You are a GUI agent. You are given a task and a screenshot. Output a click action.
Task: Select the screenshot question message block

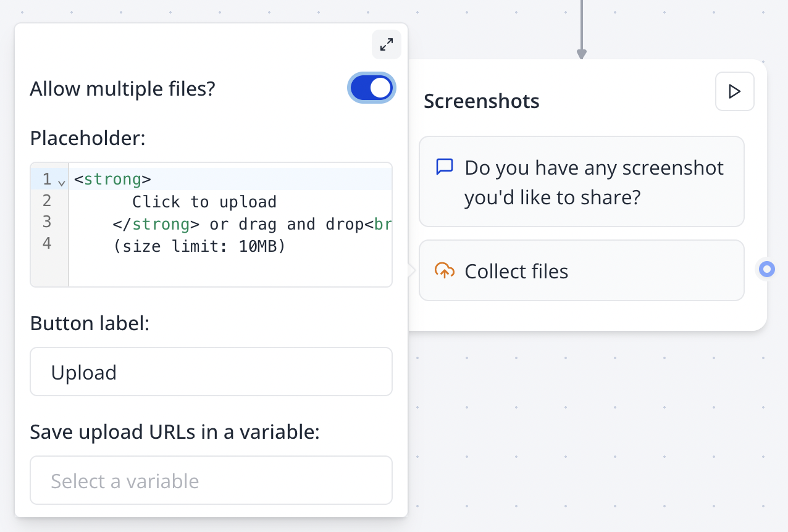[582, 181]
